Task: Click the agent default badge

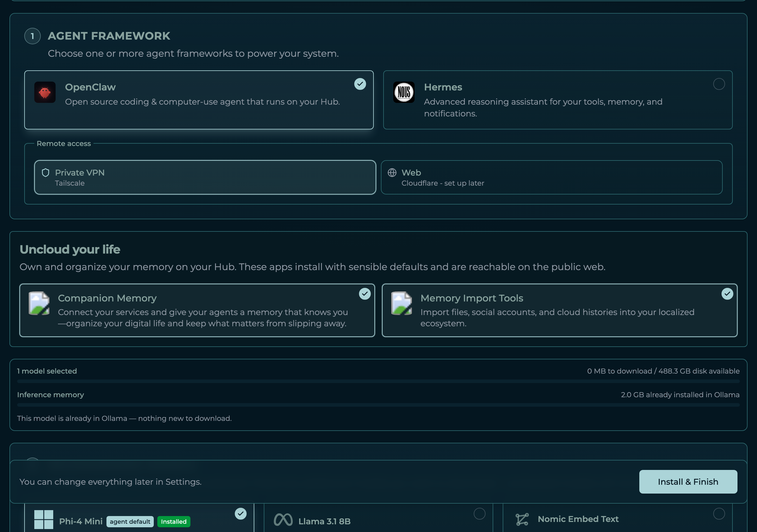Action: tap(130, 521)
